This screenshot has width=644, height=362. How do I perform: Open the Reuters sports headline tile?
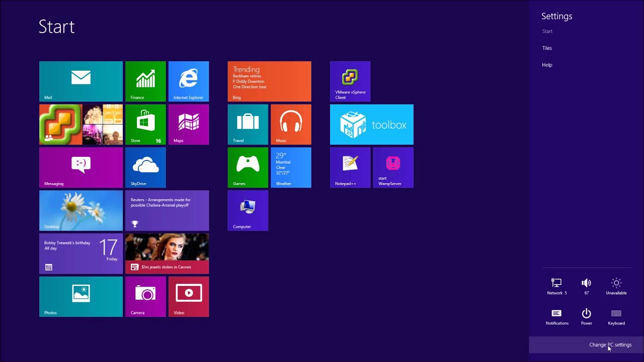167,211
